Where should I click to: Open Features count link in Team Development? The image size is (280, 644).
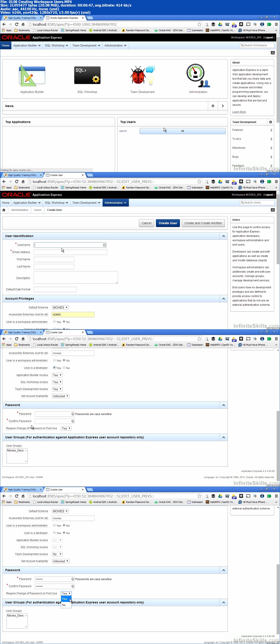click(x=271, y=130)
